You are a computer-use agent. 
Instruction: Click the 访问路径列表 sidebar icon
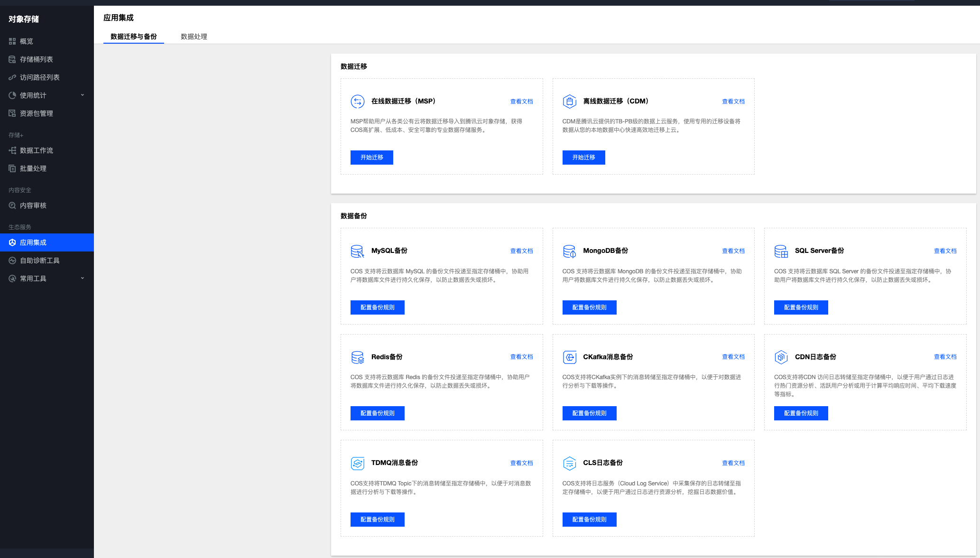click(12, 77)
